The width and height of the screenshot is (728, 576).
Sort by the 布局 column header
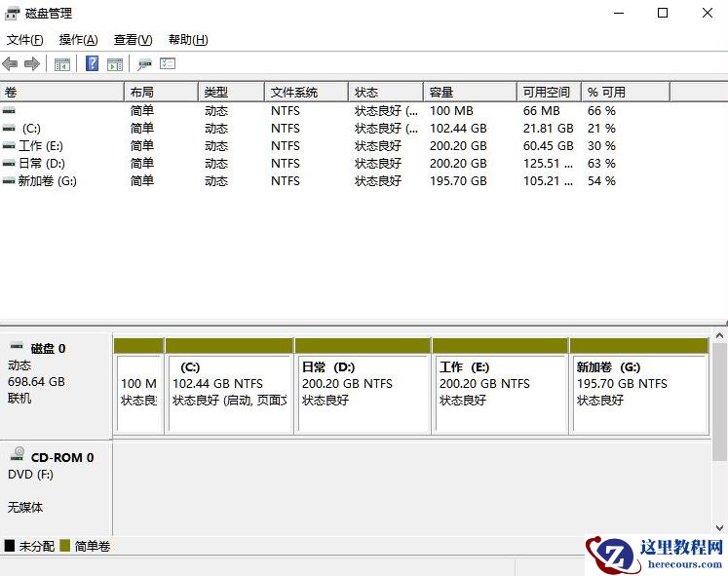pos(162,92)
